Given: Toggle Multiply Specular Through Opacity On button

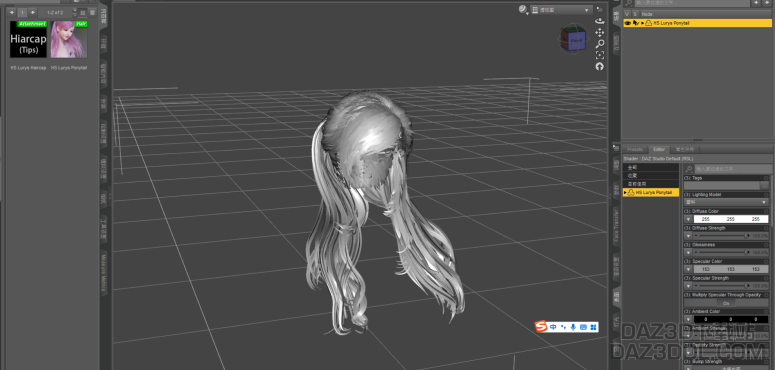Looking at the screenshot, I should [726, 303].
